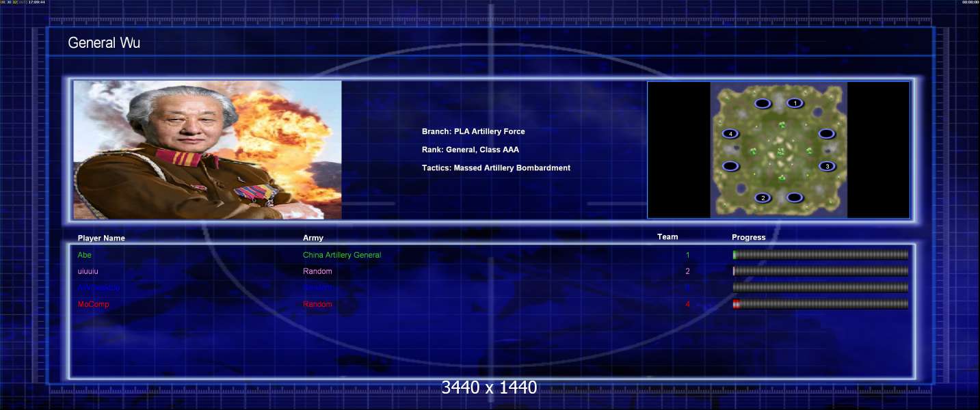
Task: Select player name uiuuiu
Action: tap(88, 271)
